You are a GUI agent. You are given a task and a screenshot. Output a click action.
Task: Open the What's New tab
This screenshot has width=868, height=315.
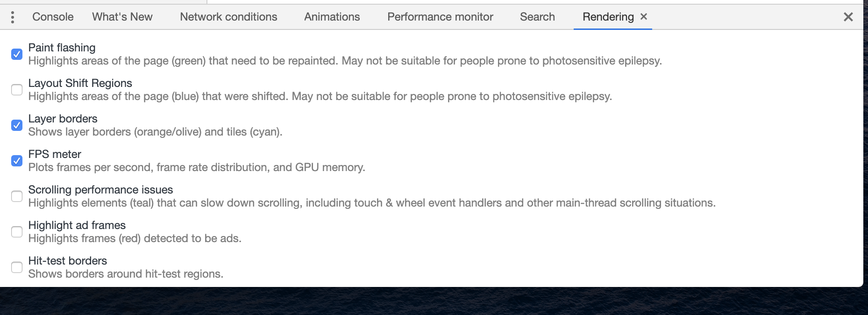[x=122, y=17]
